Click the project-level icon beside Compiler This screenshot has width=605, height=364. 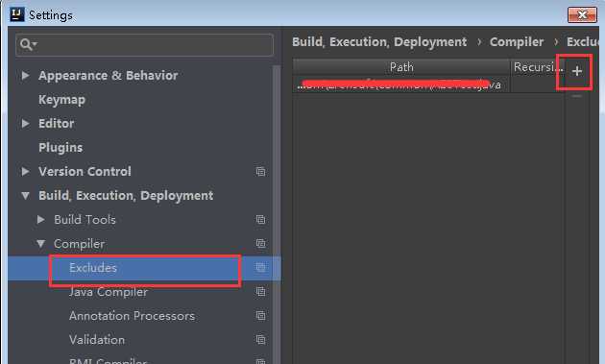[260, 244]
